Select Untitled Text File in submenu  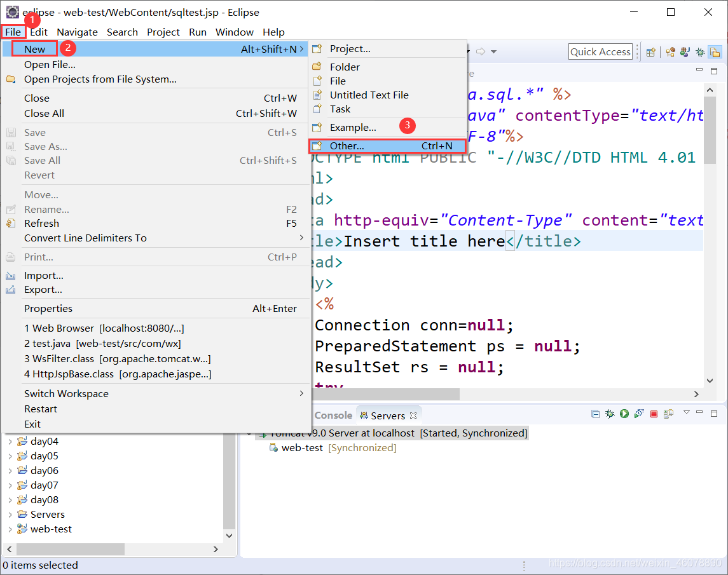[388, 95]
